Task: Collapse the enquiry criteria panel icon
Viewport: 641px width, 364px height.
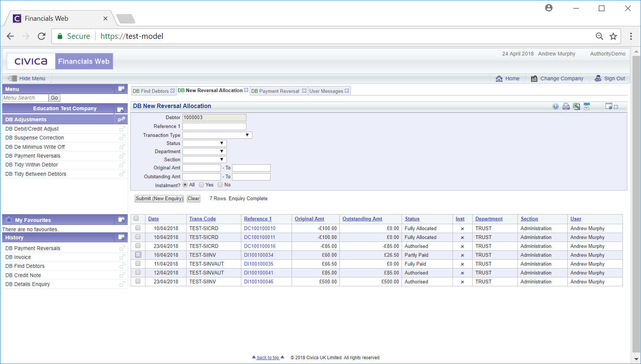Action: (587, 107)
